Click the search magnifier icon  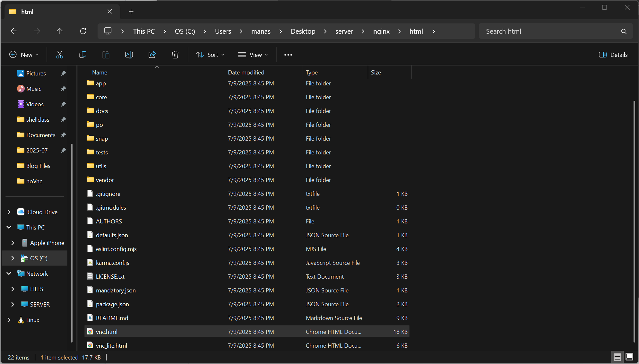(x=624, y=31)
